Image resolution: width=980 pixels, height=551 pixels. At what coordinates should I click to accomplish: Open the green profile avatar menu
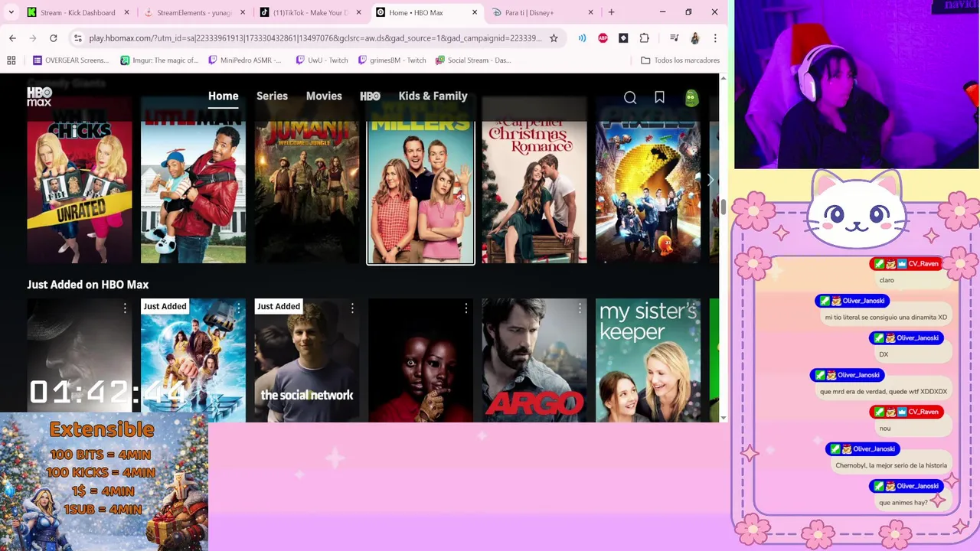(x=691, y=97)
